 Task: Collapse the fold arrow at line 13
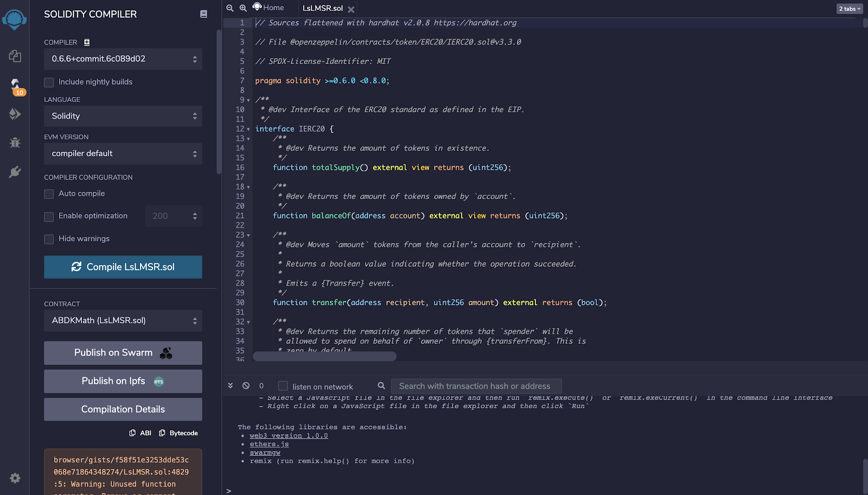click(248, 139)
